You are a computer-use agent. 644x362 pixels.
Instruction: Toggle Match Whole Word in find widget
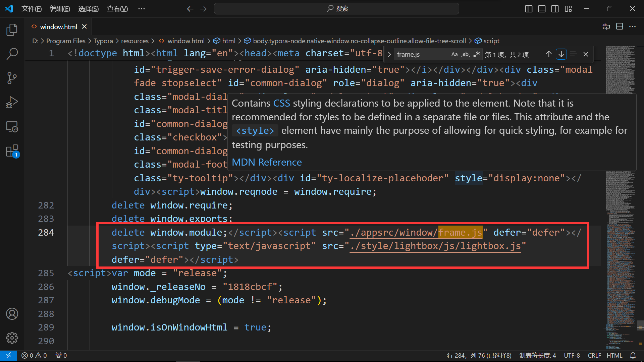[466, 54]
